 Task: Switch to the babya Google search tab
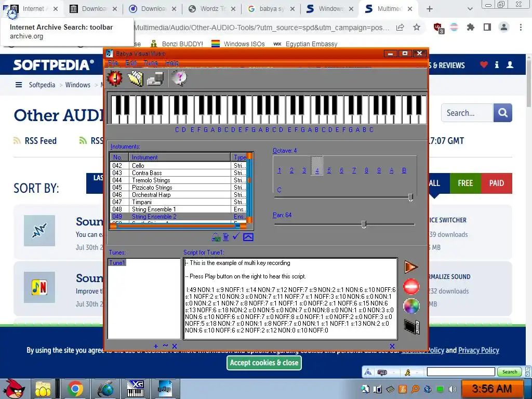coord(271,9)
